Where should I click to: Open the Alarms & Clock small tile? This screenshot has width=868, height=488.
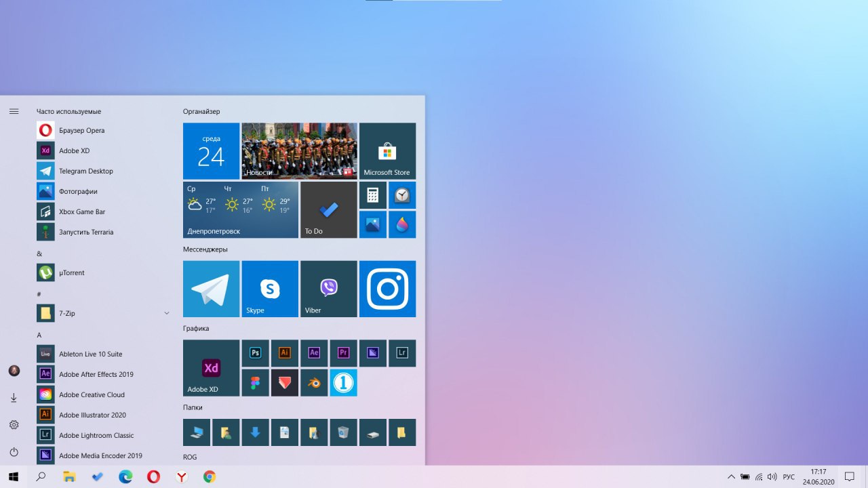tap(402, 195)
